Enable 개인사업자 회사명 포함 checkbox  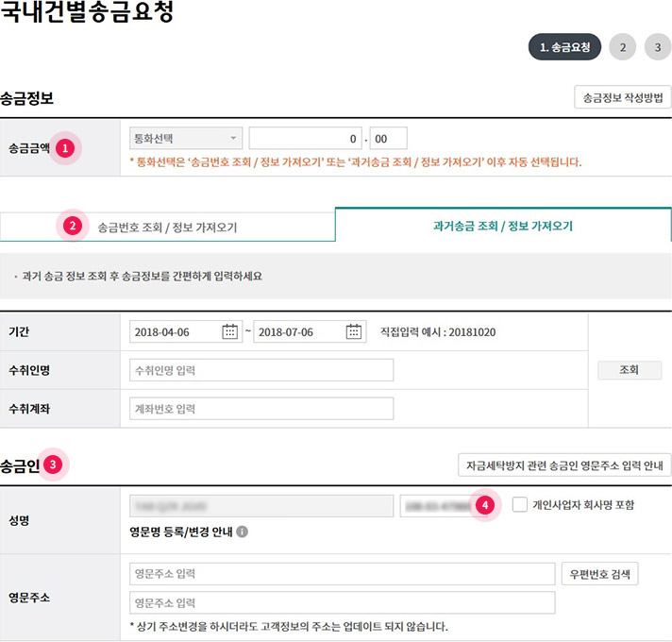[520, 505]
